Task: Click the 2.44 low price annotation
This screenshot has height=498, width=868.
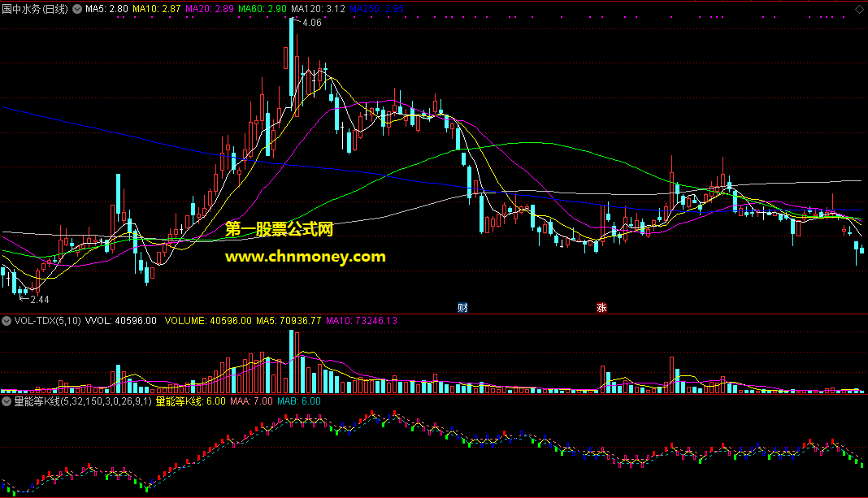Action: (x=40, y=299)
